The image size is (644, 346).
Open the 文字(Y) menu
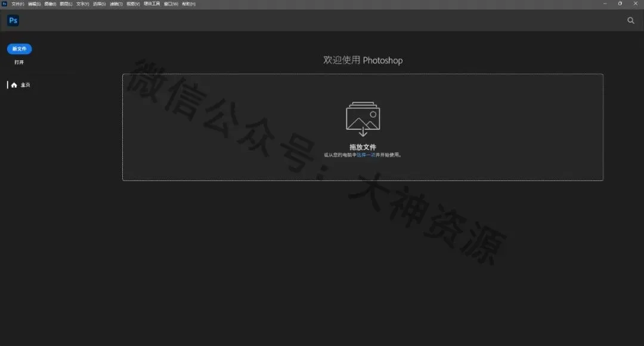tap(82, 4)
